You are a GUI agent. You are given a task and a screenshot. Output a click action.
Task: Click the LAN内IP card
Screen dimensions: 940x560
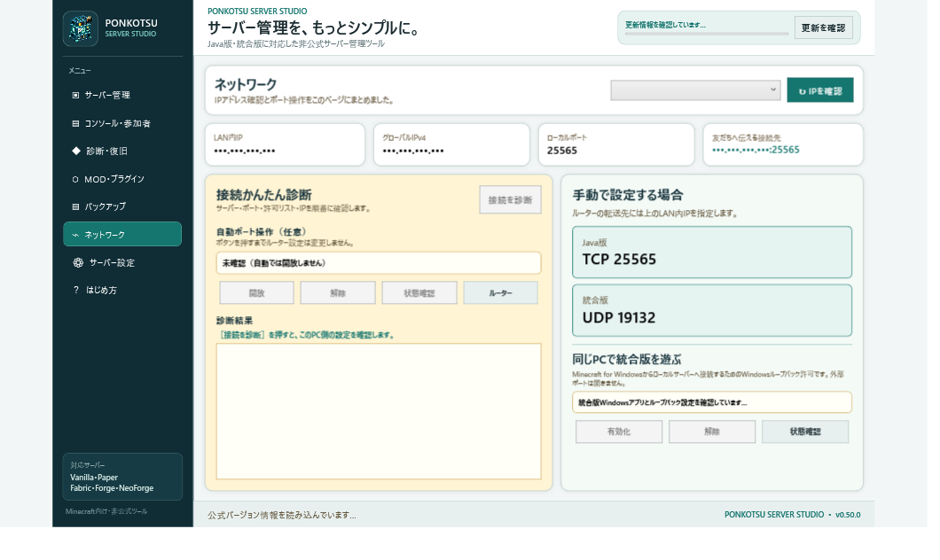coord(285,144)
